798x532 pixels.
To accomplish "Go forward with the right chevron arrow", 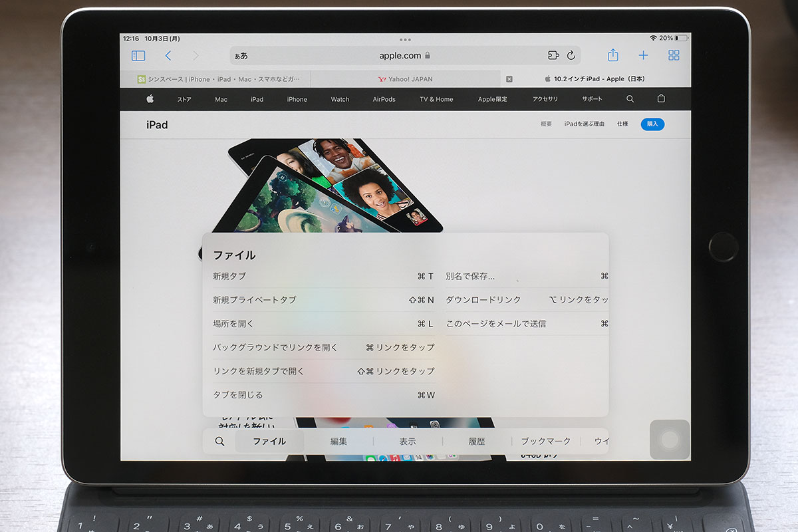I will tap(196, 56).
